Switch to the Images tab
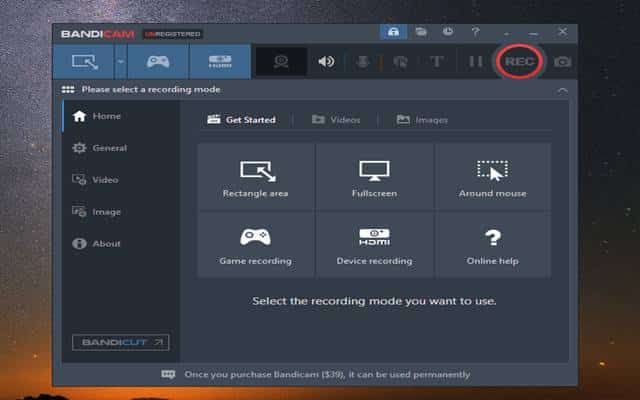The height and width of the screenshot is (400, 640). click(x=422, y=120)
